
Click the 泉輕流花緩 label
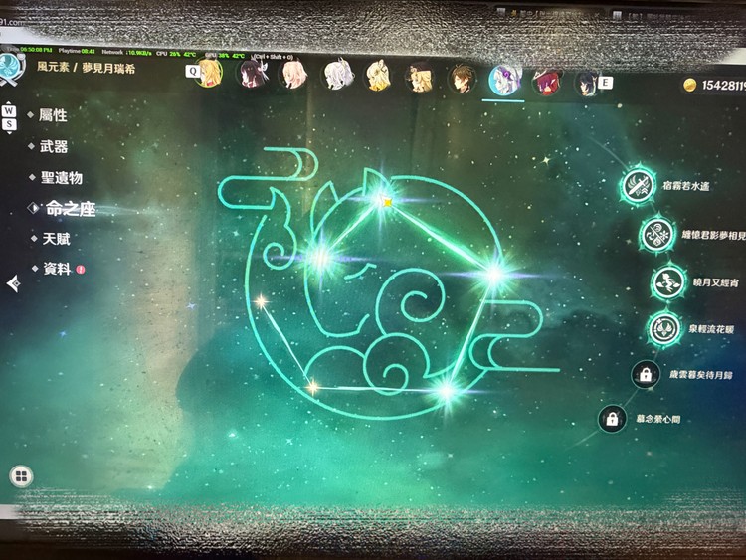(711, 329)
